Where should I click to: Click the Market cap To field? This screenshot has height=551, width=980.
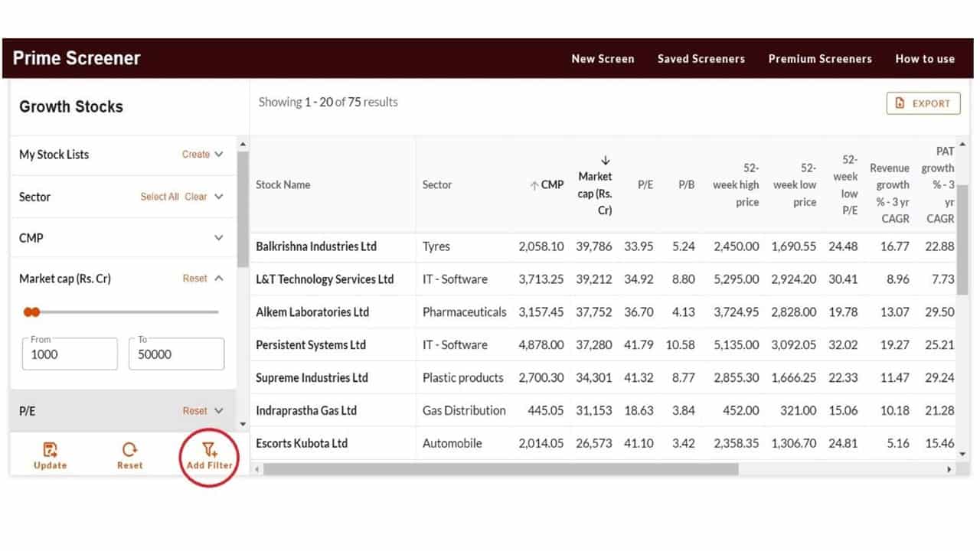[x=176, y=354]
